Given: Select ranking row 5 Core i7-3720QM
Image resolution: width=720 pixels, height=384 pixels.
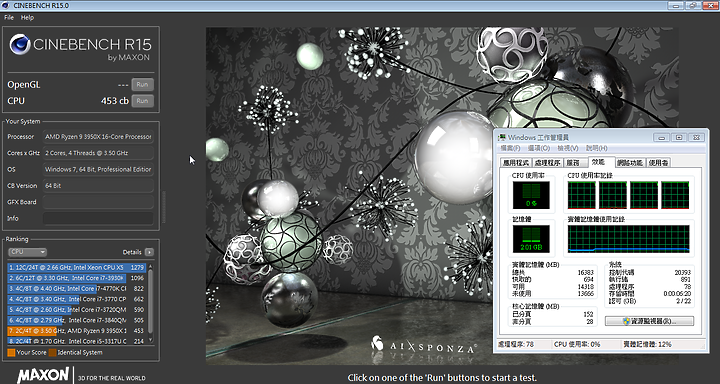Looking at the screenshot, I should point(77,310).
